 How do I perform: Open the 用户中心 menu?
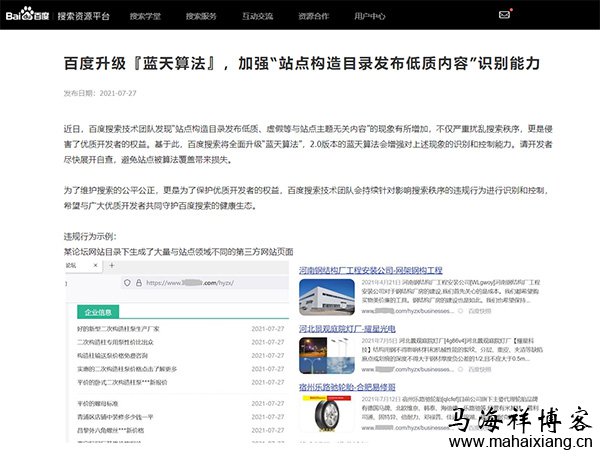[370, 16]
